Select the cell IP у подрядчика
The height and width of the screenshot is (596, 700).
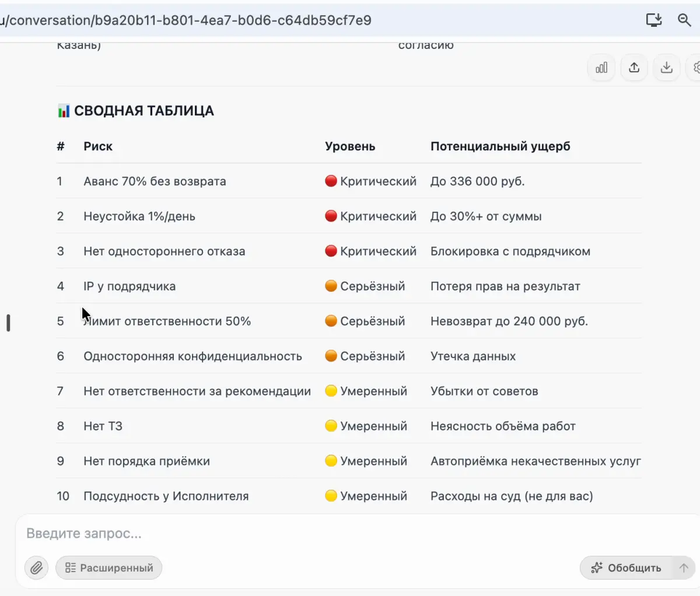(129, 286)
